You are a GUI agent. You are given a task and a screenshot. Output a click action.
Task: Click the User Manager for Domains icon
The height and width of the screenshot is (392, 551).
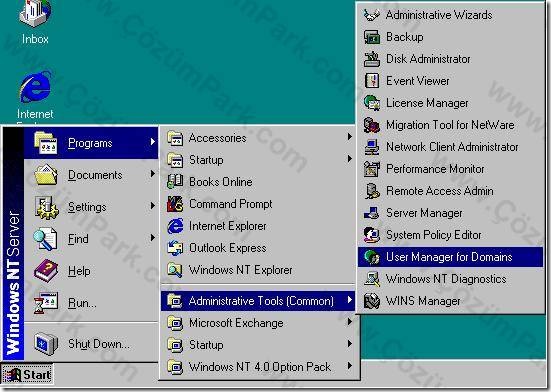tap(371, 257)
